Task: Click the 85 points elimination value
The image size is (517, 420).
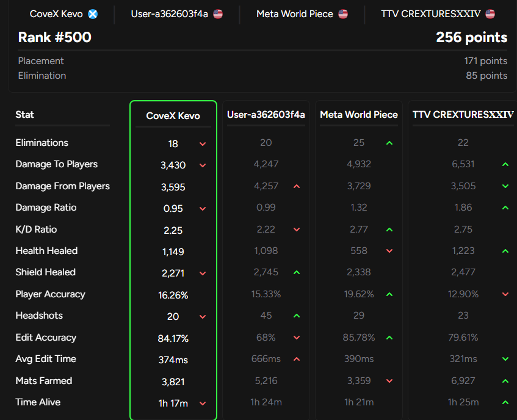Action: (486, 76)
